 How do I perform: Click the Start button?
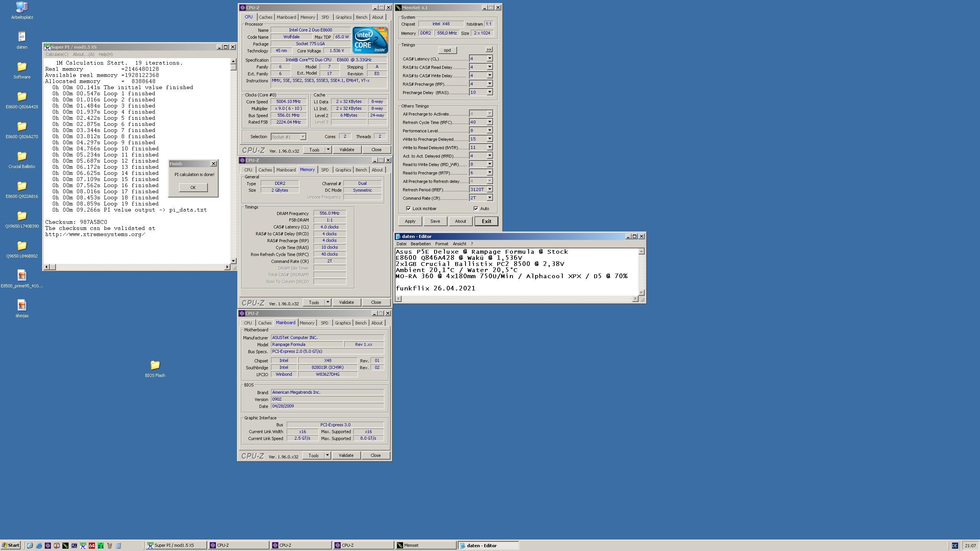pyautogui.click(x=11, y=546)
